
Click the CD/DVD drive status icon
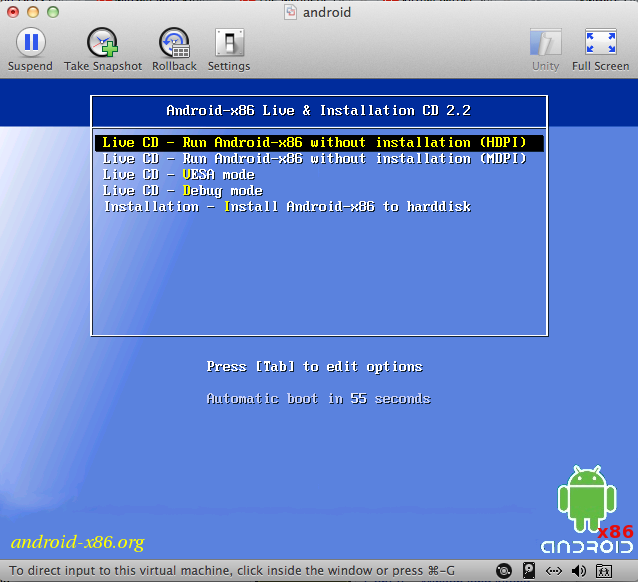point(504,571)
